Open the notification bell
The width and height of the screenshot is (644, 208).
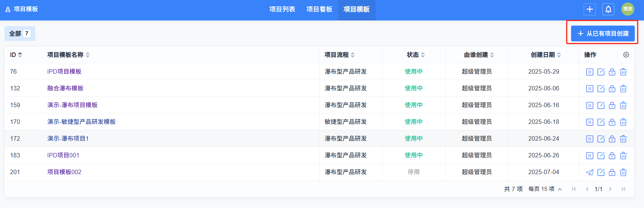608,9
